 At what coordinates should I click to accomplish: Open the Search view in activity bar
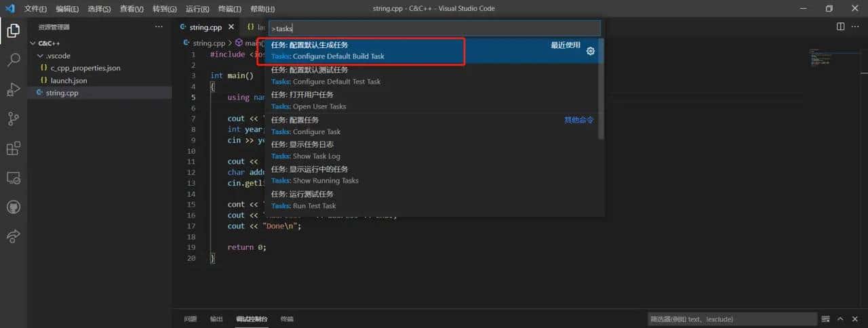point(13,60)
